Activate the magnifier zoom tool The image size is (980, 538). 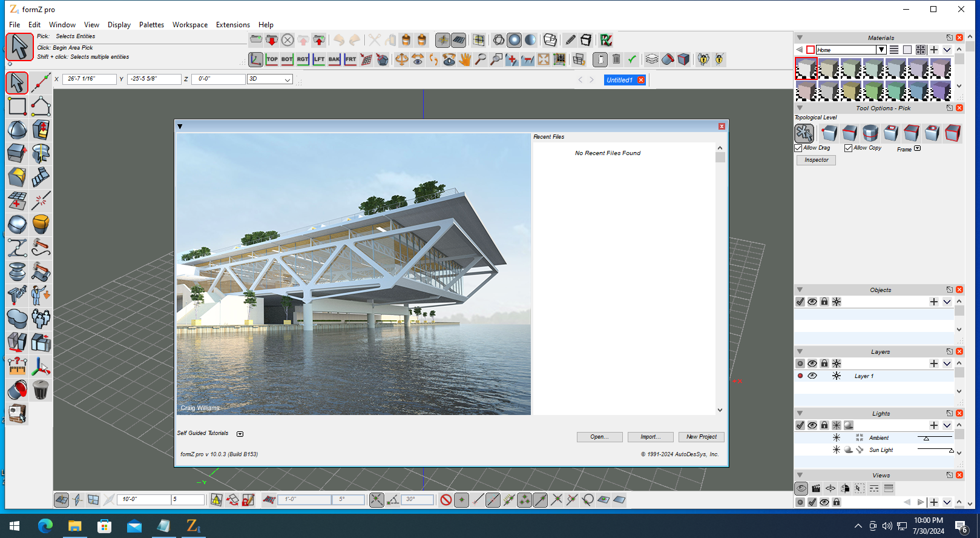(x=481, y=59)
